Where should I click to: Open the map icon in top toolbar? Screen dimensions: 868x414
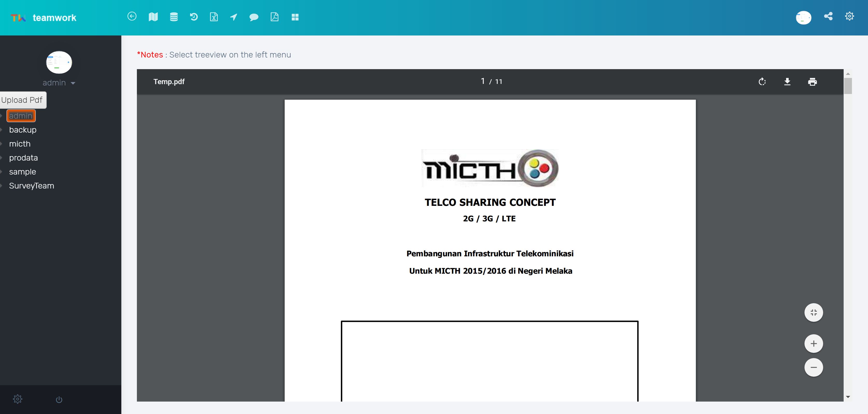pos(153,17)
